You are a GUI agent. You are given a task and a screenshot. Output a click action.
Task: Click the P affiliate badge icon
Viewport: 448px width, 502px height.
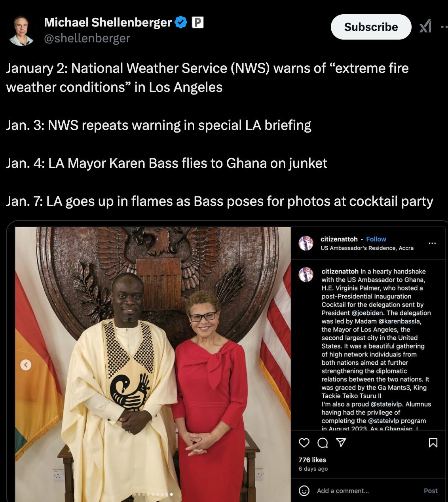pos(198,22)
